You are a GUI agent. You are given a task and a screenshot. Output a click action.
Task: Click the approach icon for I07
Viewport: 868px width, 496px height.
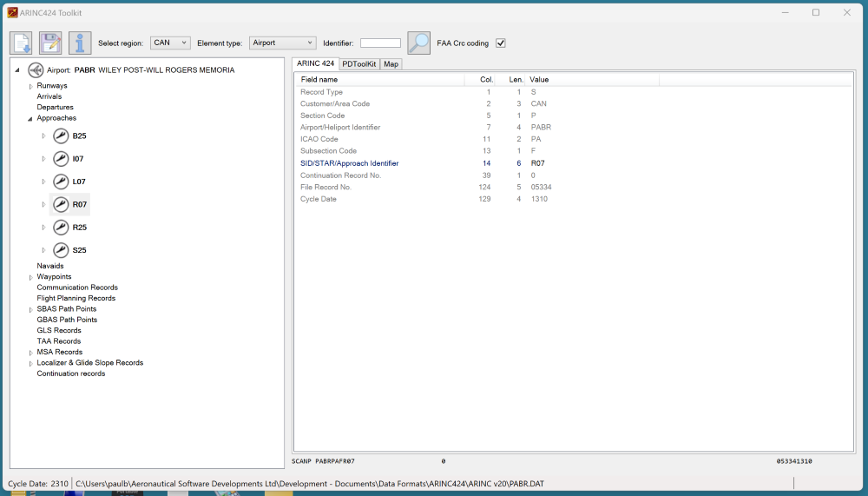[61, 158]
